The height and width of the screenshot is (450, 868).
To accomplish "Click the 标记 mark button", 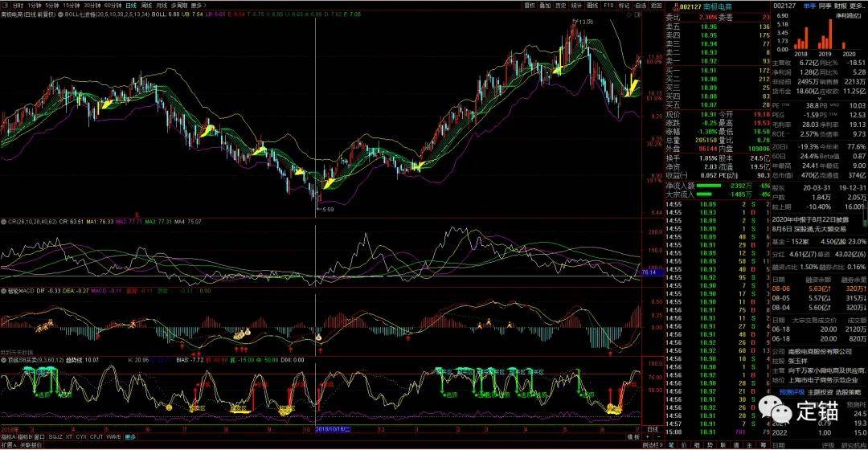I will 624,5.
